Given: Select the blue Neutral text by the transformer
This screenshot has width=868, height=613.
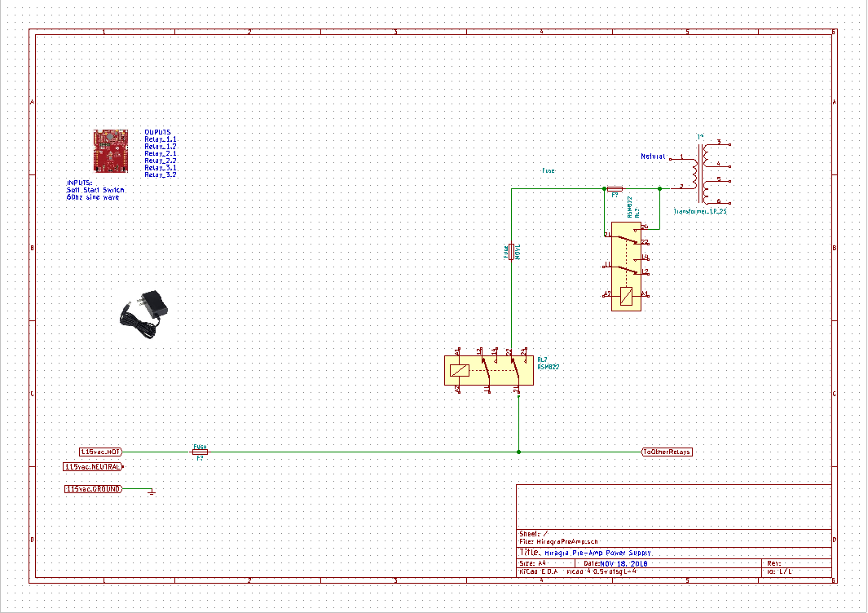Looking at the screenshot, I should 653,156.
